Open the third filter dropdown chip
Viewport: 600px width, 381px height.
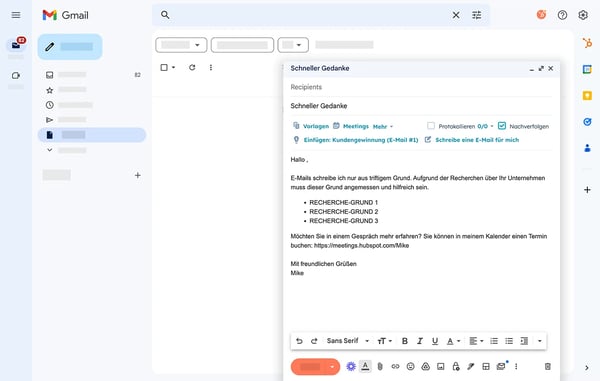click(x=293, y=45)
